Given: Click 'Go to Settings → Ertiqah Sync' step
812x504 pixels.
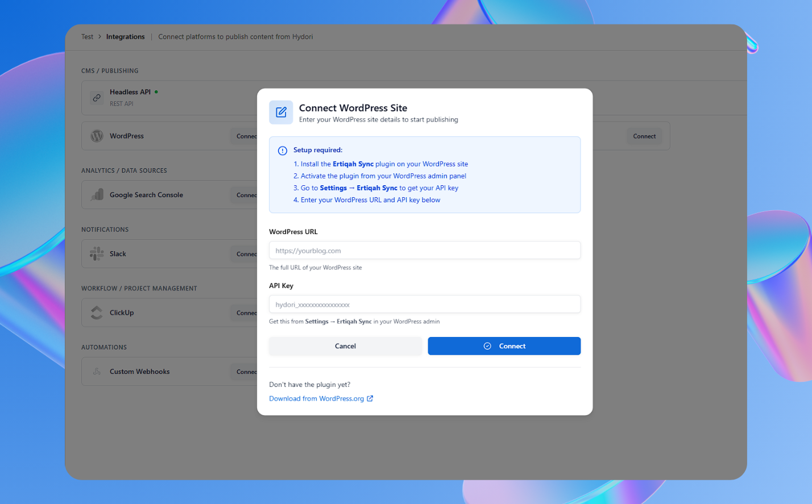Looking at the screenshot, I should coord(376,188).
